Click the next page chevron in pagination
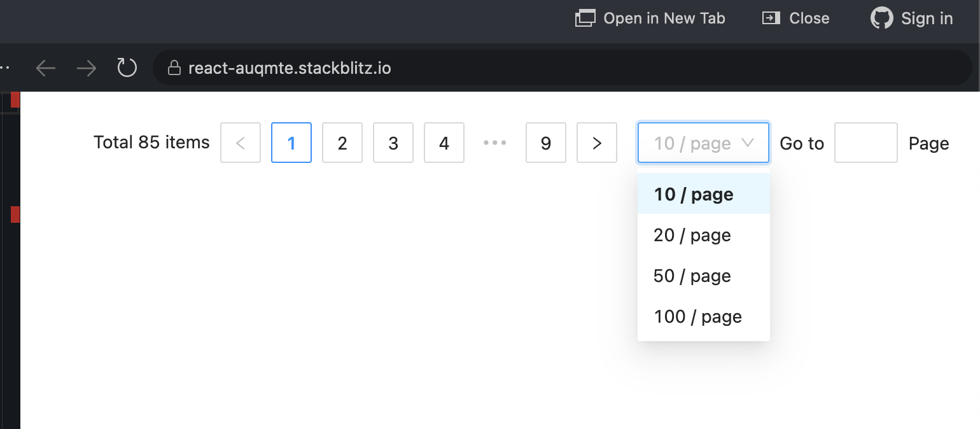Viewport: 980px width, 429px height. (597, 143)
